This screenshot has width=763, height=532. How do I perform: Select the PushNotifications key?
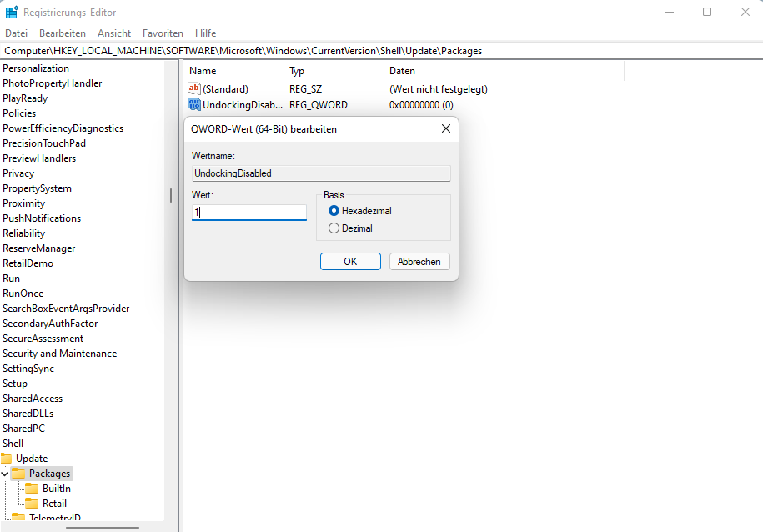click(x=42, y=218)
